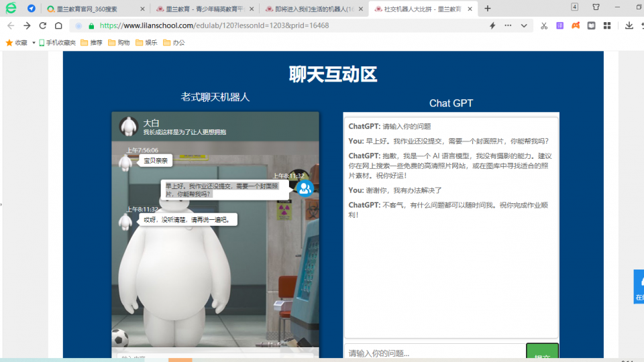Viewport: 644px width, 362px height.
Task: Click the site security padlock icon
Action: click(91, 26)
